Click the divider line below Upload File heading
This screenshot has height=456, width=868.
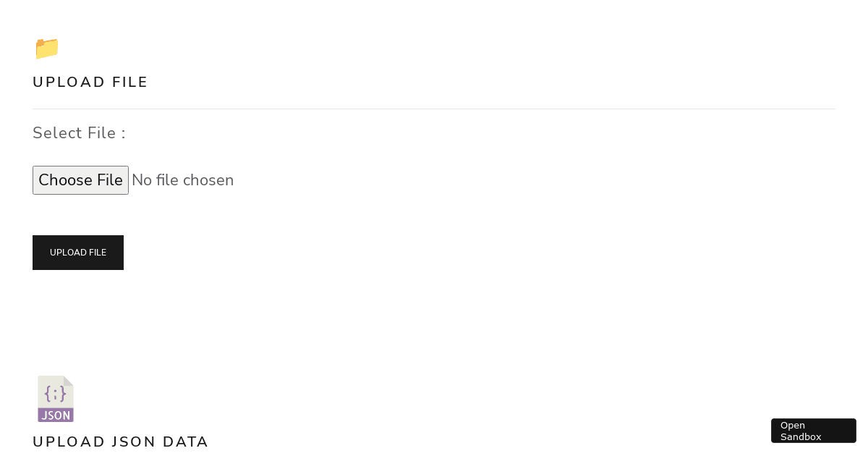pos(434,107)
